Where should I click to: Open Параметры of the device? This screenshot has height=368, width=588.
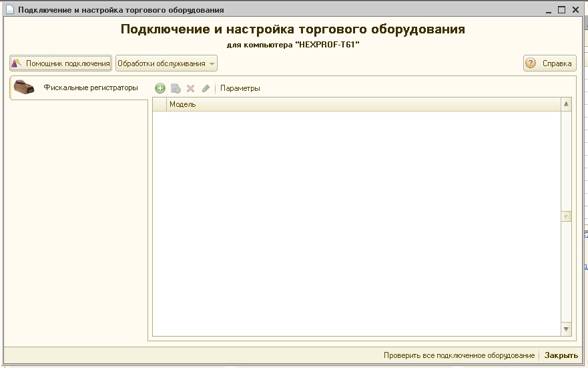pyautogui.click(x=240, y=88)
